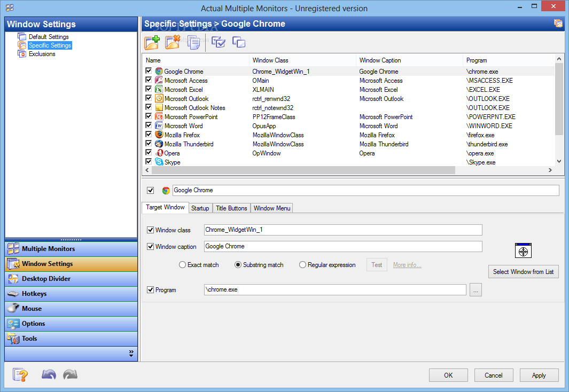The image size is (569, 392).
Task: Click the add new window rule icon
Action: click(152, 42)
